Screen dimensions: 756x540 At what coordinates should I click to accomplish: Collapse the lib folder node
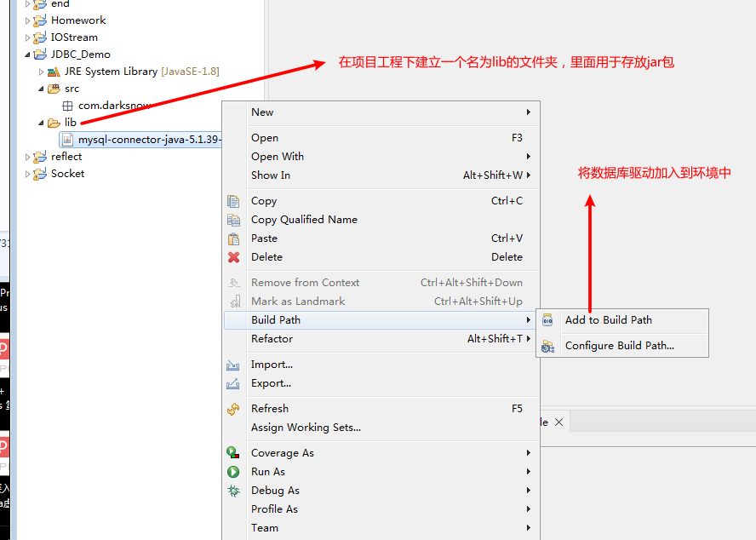point(41,123)
